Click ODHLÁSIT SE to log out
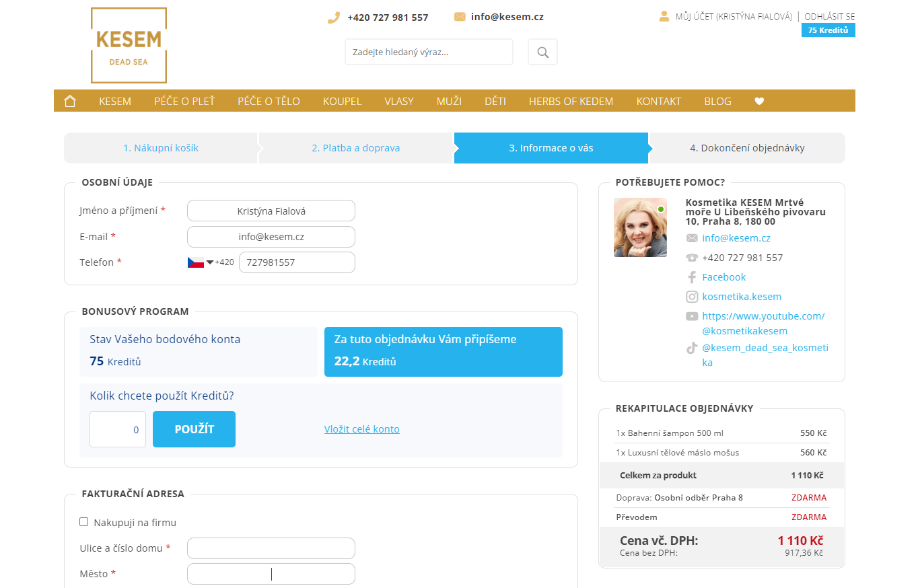 point(830,17)
